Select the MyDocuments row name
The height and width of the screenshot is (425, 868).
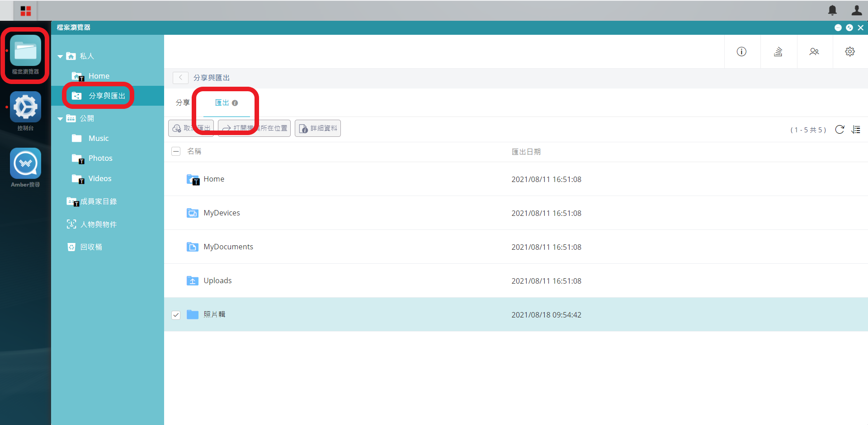228,247
